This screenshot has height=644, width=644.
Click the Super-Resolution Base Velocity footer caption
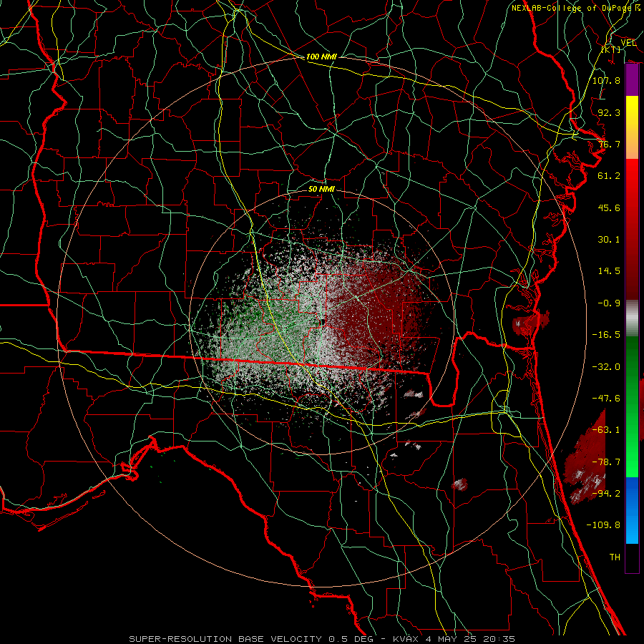[321, 639]
